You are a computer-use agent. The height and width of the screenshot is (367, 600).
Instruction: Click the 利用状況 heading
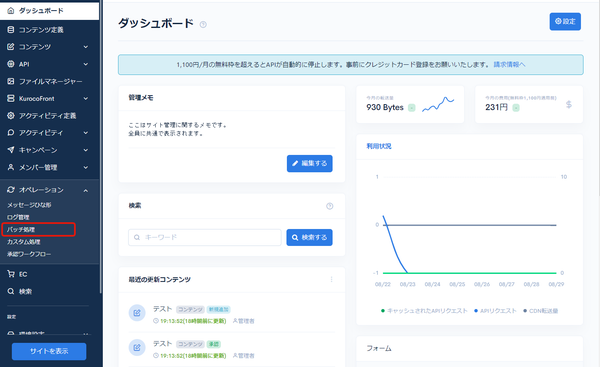(x=379, y=146)
